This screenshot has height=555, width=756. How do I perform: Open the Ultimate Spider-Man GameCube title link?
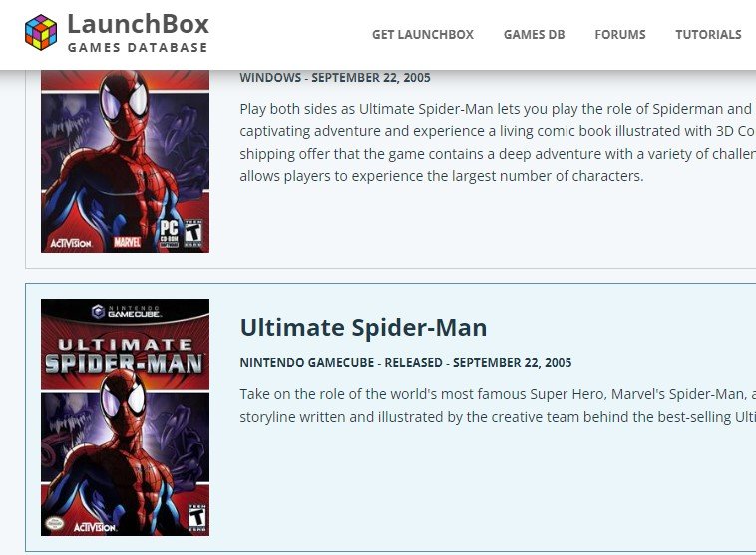(363, 328)
